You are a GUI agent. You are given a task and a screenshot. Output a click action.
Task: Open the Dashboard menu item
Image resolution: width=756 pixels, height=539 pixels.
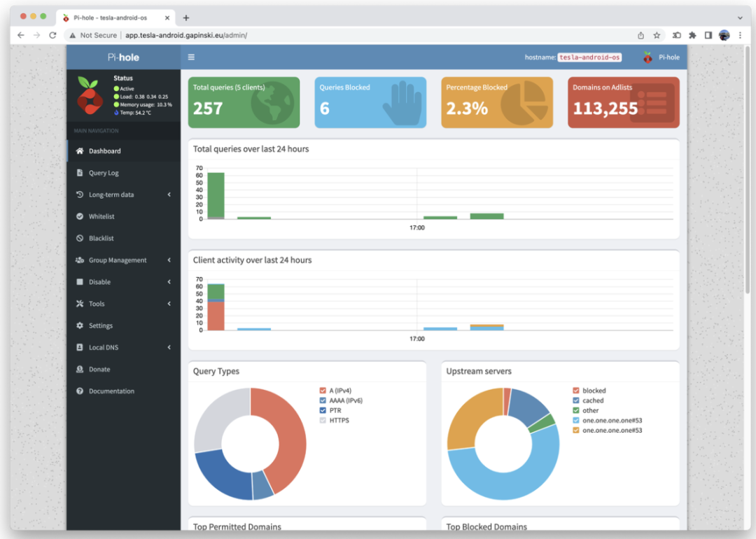124,151
